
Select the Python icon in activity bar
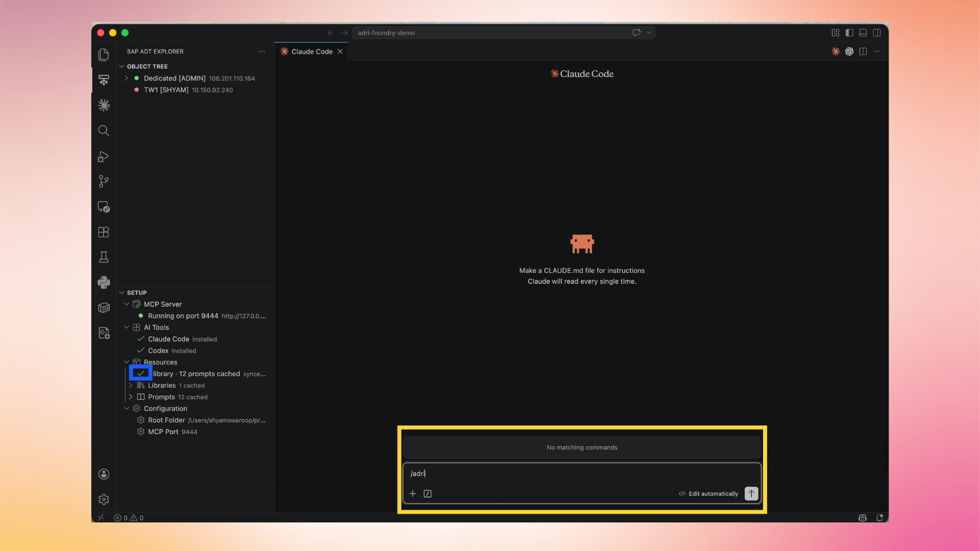coord(104,282)
